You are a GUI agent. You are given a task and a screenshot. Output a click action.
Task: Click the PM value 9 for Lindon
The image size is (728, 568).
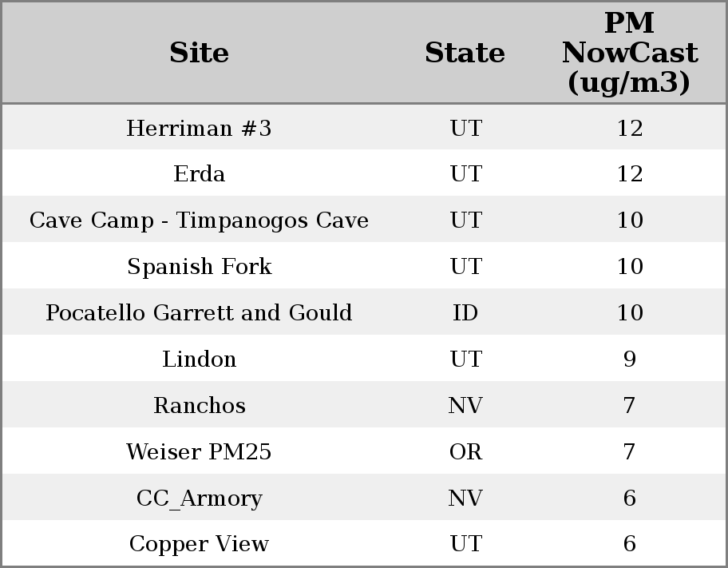pyautogui.click(x=629, y=359)
